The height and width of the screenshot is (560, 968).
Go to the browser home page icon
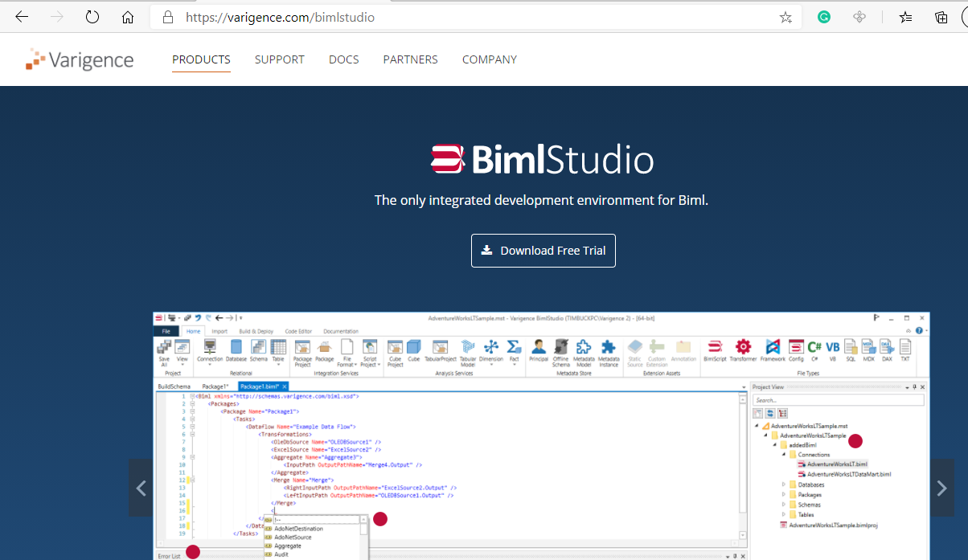point(127,17)
